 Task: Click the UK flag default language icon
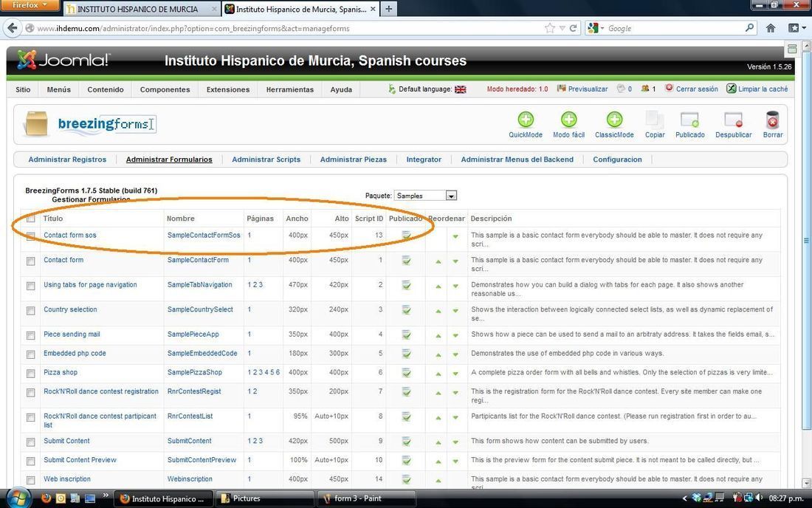click(x=461, y=89)
